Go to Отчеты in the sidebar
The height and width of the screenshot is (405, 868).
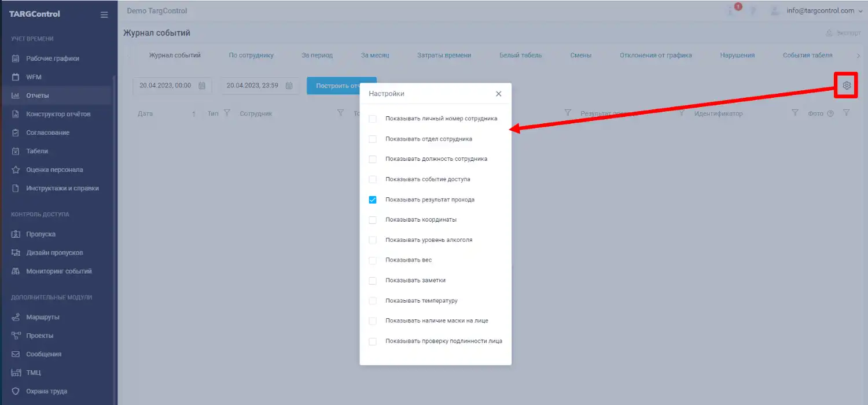pos(38,95)
